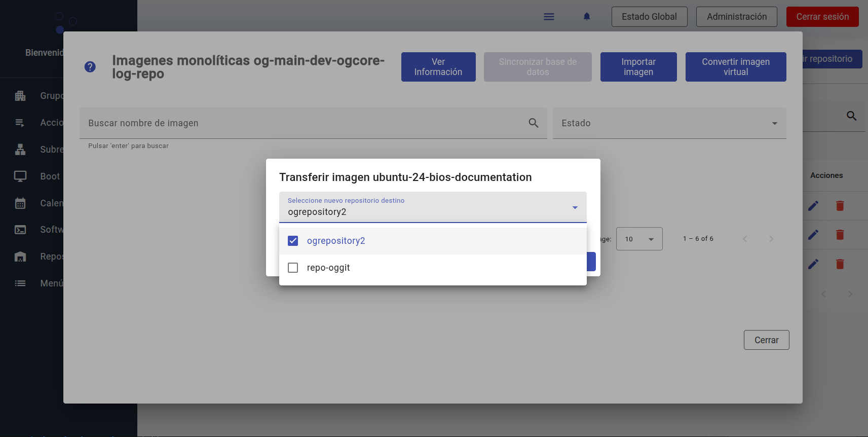Click the second row's red delete icon
This screenshot has height=437, width=868.
[x=840, y=235]
